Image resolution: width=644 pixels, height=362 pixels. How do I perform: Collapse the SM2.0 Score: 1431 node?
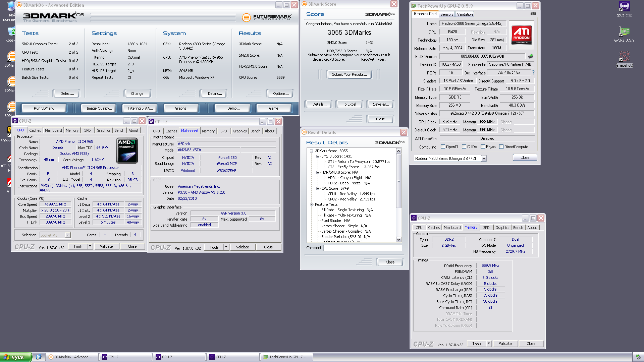click(x=318, y=156)
